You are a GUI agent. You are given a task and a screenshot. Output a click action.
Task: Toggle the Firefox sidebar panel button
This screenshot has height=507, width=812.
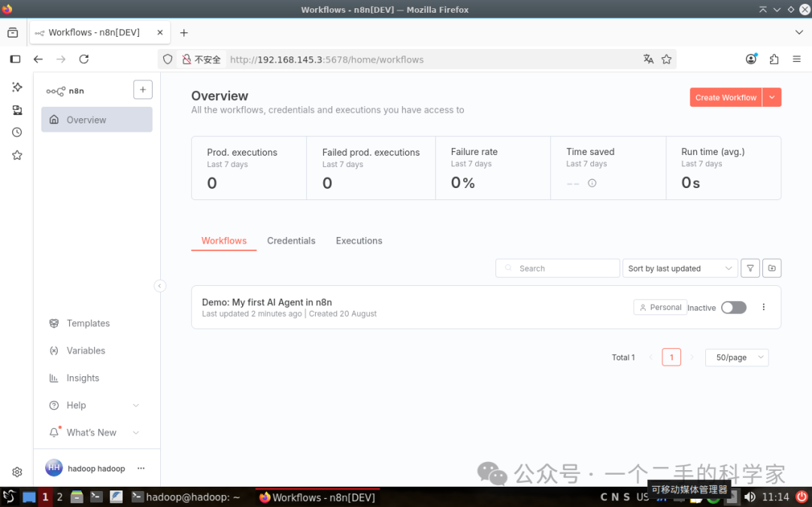coord(15,59)
